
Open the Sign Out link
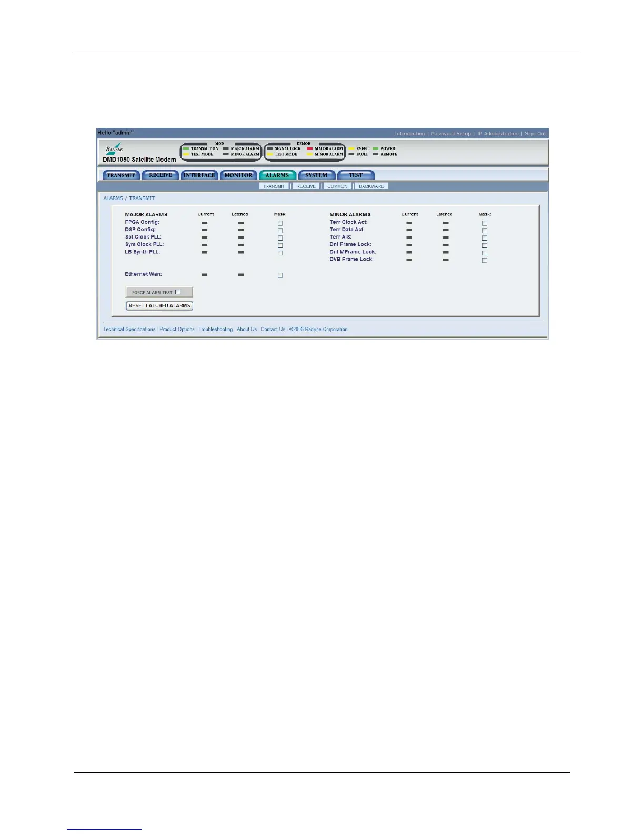535,134
